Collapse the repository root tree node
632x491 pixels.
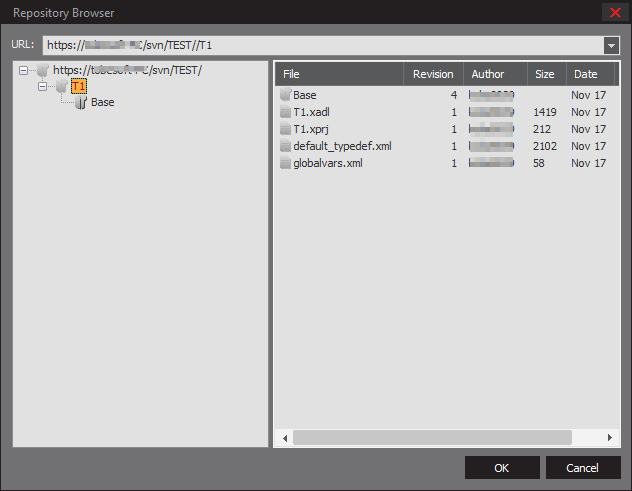pyautogui.click(x=24, y=70)
